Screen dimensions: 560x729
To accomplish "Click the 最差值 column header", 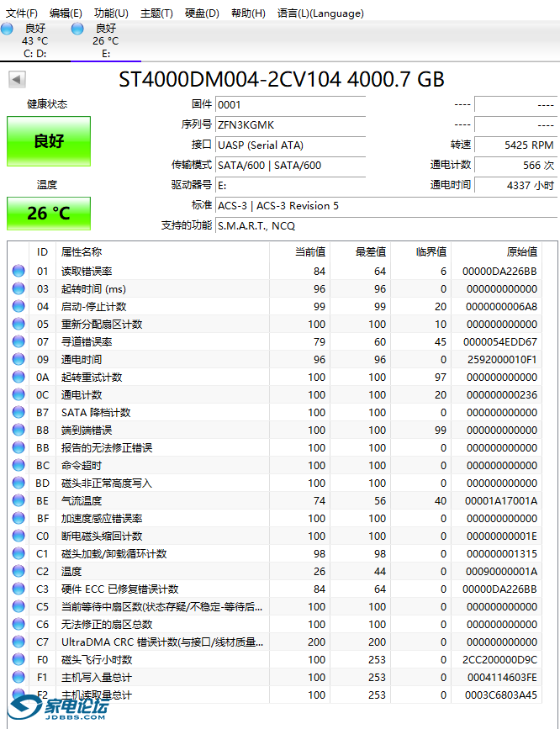I will (361, 252).
